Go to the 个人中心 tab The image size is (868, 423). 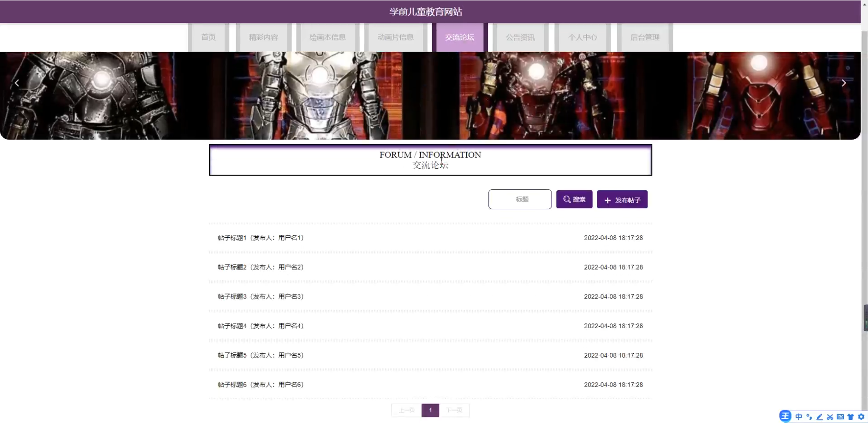pos(583,37)
